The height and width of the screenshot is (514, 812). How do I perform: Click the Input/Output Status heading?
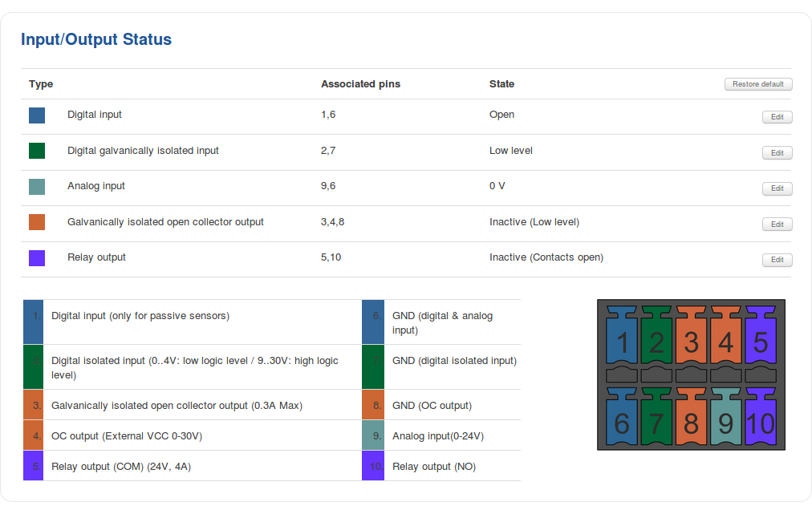(x=96, y=39)
